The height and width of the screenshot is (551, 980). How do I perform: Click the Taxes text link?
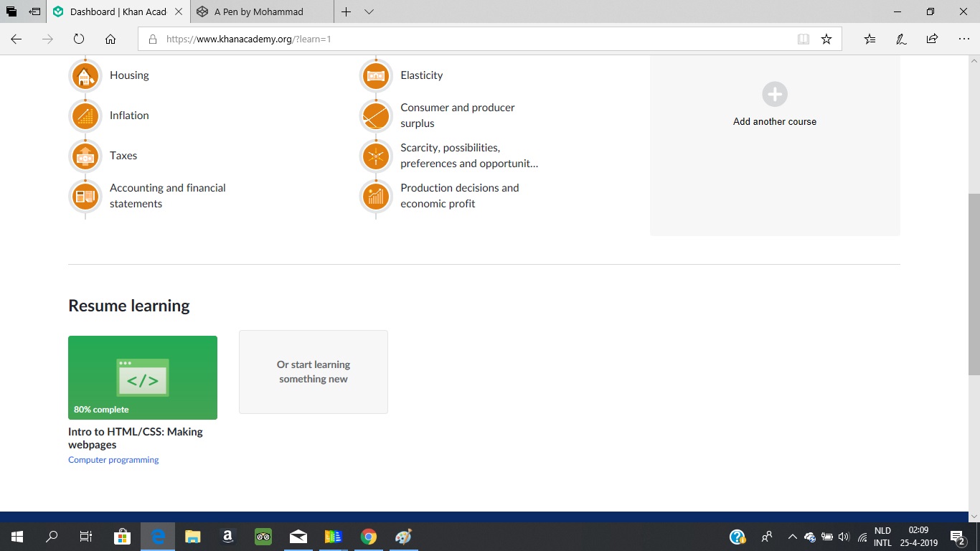pyautogui.click(x=123, y=156)
